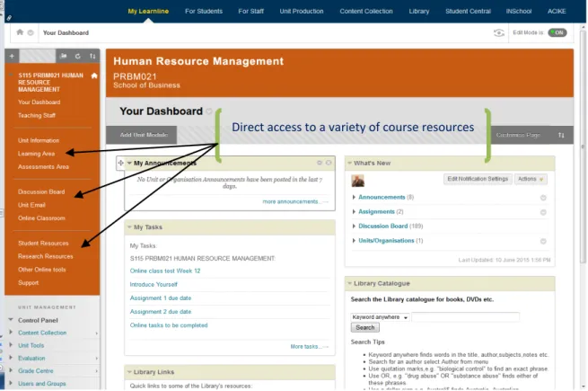
Task: Click Add Unit Module button
Action: pyautogui.click(x=142, y=135)
